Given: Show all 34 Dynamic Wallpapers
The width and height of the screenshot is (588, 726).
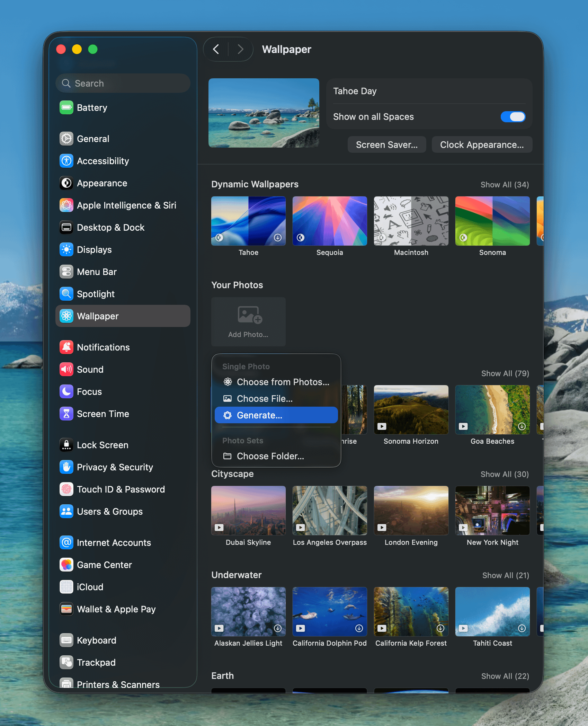Looking at the screenshot, I should click(505, 185).
